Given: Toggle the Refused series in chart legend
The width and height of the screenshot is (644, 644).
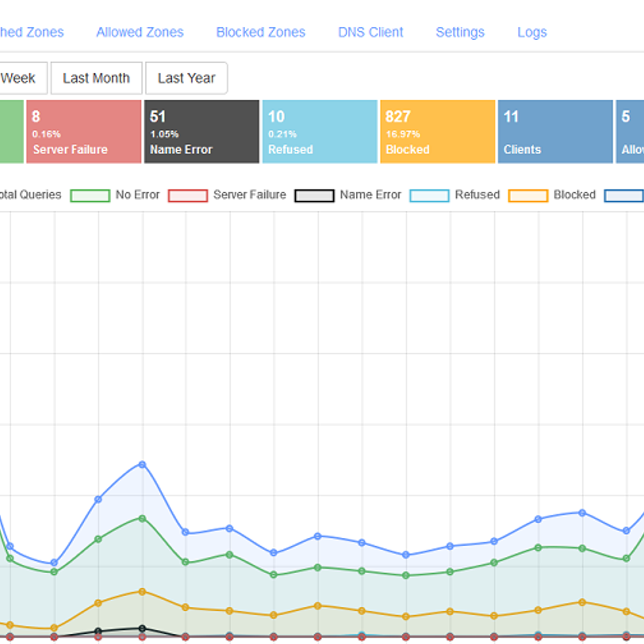Looking at the screenshot, I should click(477, 195).
